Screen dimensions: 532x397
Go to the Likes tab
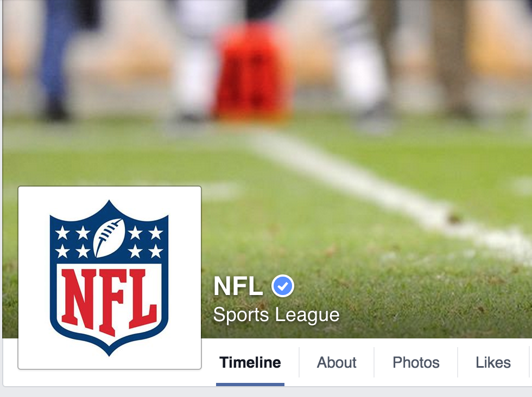493,362
